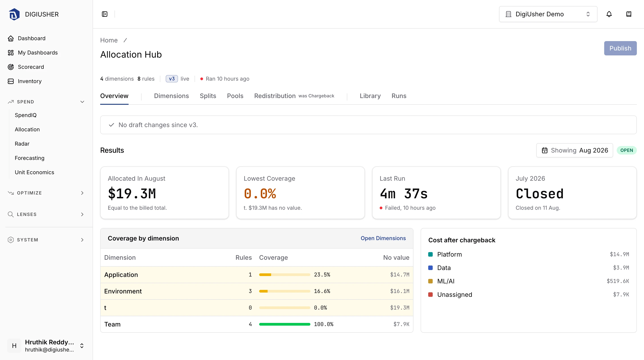
Task: Select the Environment dimension row
Action: tap(257, 291)
